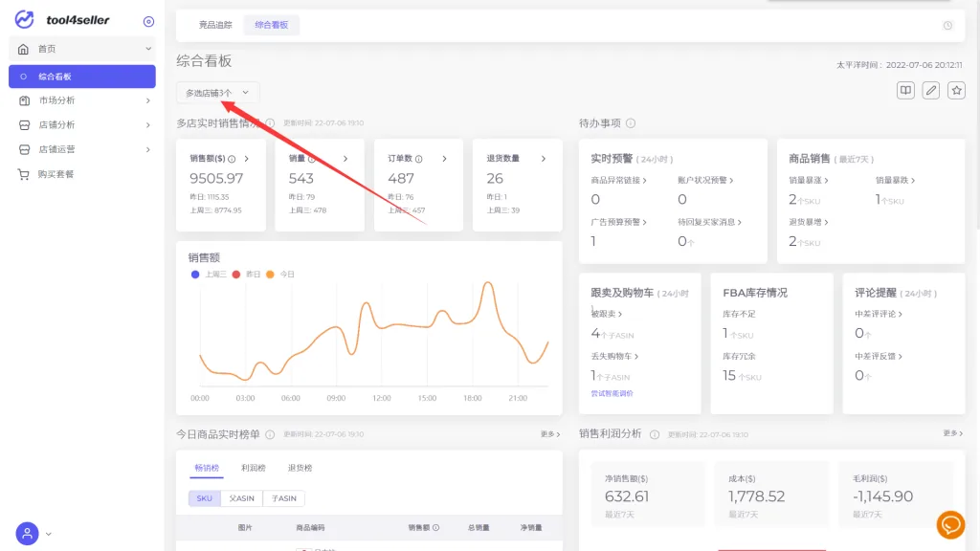
Task: Open the user avatar icon
Action: pyautogui.click(x=27, y=534)
